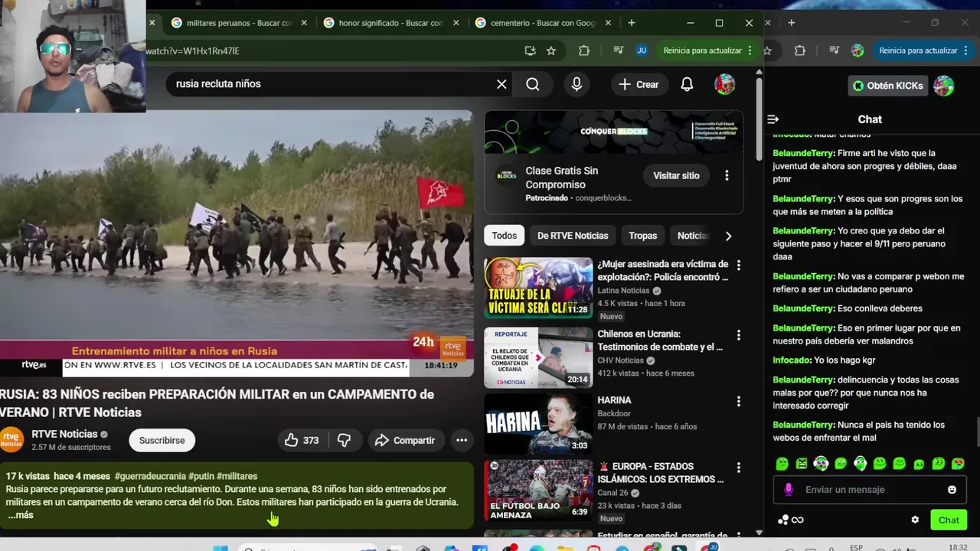Open extensions puzzle icon in YouTube window
Image resolution: width=980 pixels, height=551 pixels.
[584, 51]
